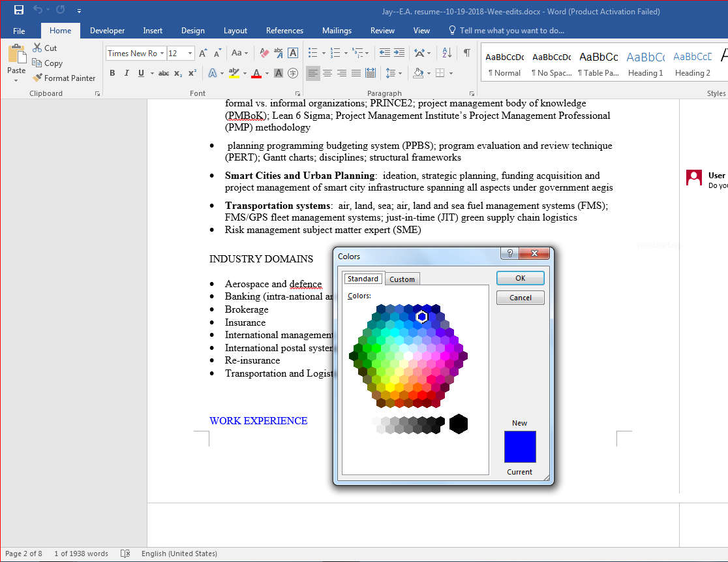
Task: Click the Format Painter tool
Action: point(64,78)
